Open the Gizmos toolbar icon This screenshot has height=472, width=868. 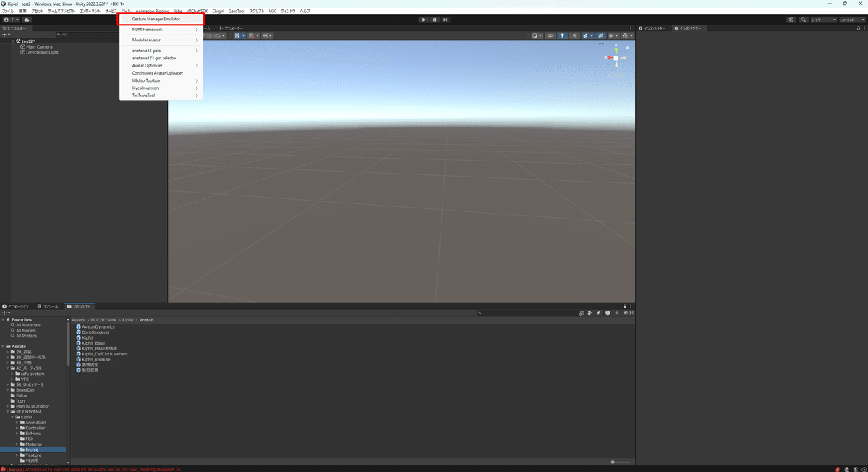pos(626,35)
